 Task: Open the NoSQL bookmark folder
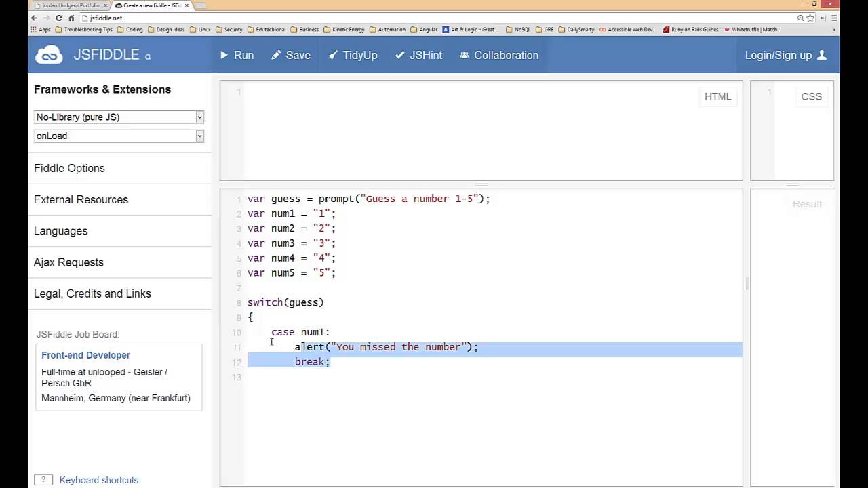coord(518,30)
